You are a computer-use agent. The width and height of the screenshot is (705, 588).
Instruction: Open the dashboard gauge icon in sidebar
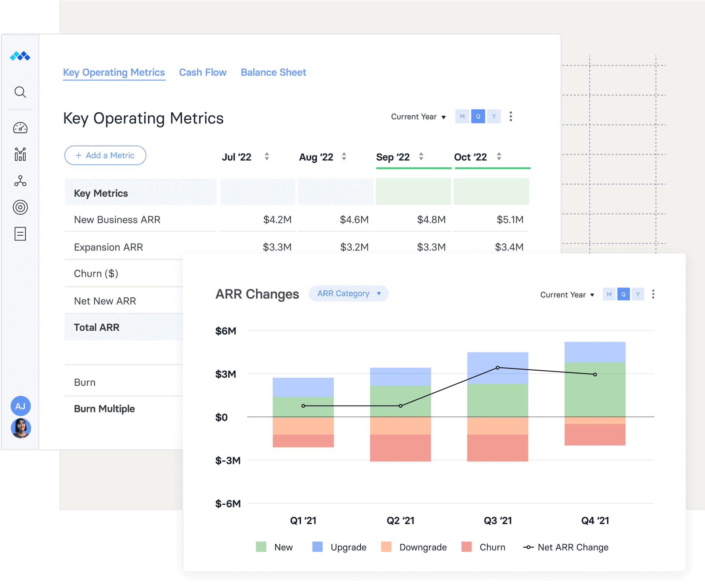click(x=20, y=128)
